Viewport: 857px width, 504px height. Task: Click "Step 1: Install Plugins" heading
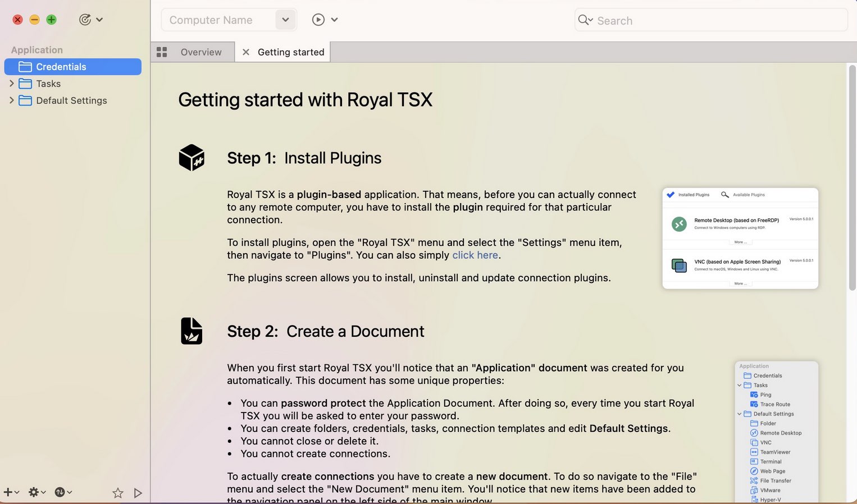(304, 158)
